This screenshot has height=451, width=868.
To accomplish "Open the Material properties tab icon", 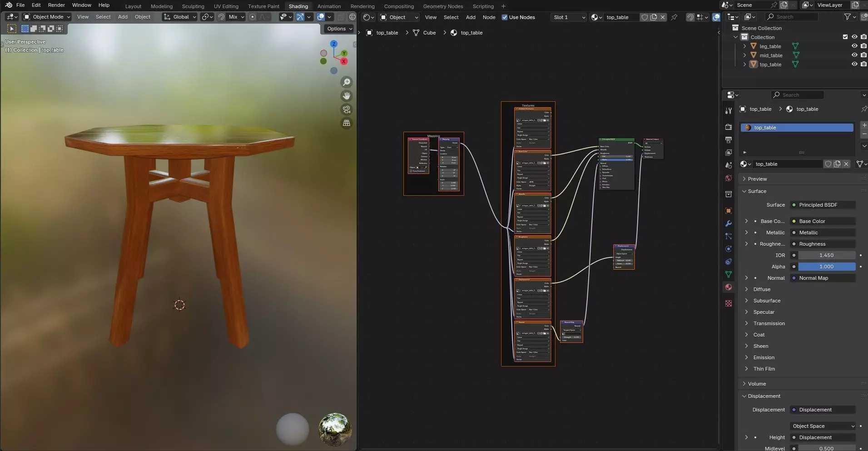I will point(729,287).
